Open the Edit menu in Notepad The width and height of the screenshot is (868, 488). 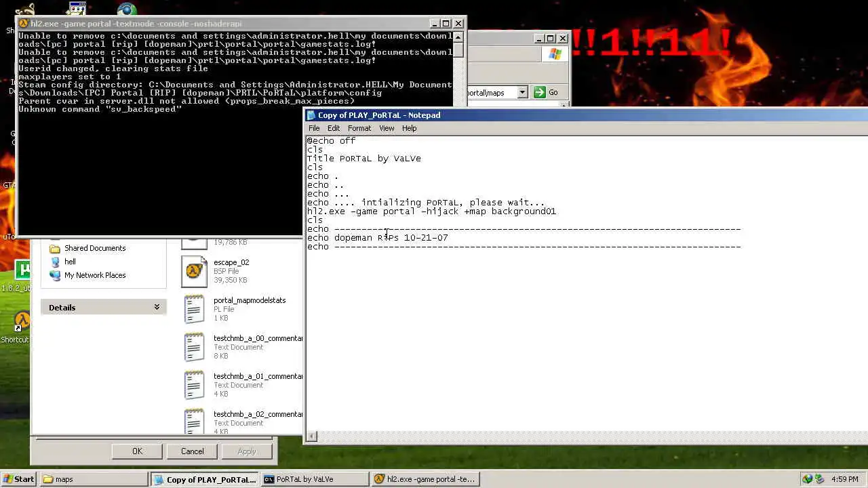[334, 128]
